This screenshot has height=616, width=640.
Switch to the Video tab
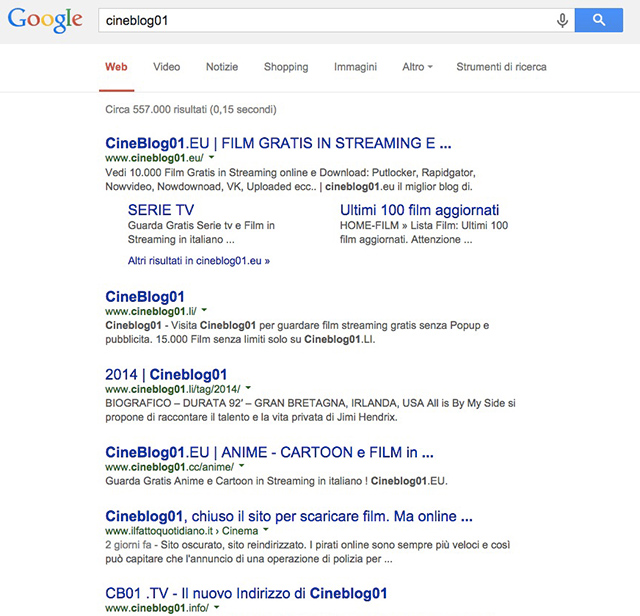coord(167,67)
